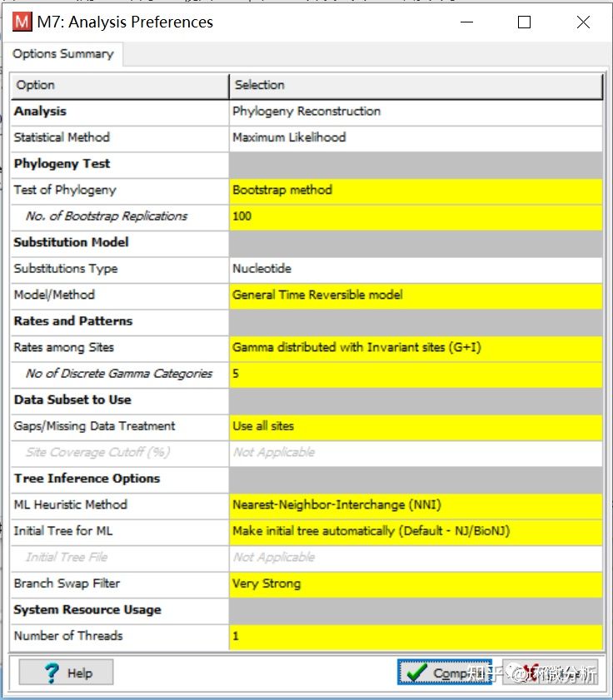Click the Phylogeny Test section header
Image resolution: width=613 pixels, height=700 pixels.
(62, 164)
